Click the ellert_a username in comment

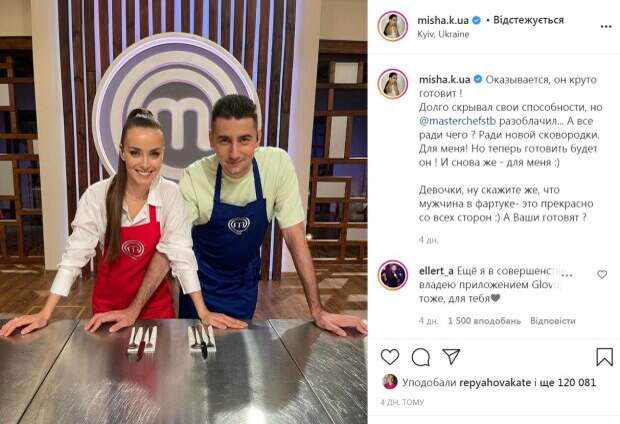(x=436, y=271)
